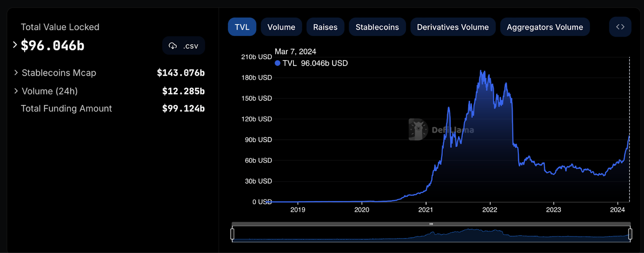This screenshot has height=253, width=644.
Task: Click the cloud download icon for CSV
Action: [173, 46]
